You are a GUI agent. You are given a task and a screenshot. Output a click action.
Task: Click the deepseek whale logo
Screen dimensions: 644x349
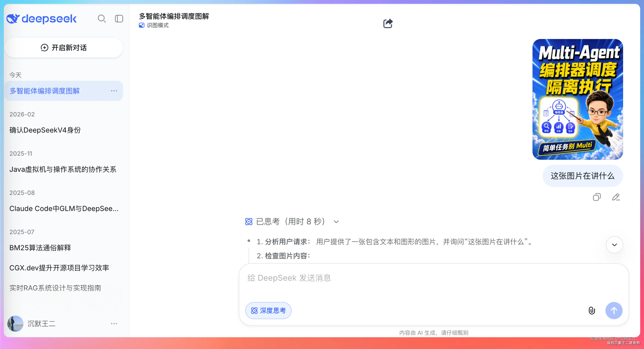pyautogui.click(x=13, y=19)
